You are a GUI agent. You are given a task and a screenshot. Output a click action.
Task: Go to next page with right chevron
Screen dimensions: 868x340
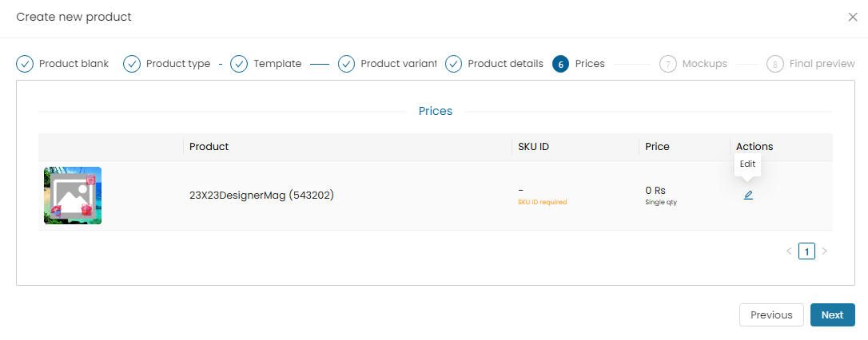coord(824,251)
